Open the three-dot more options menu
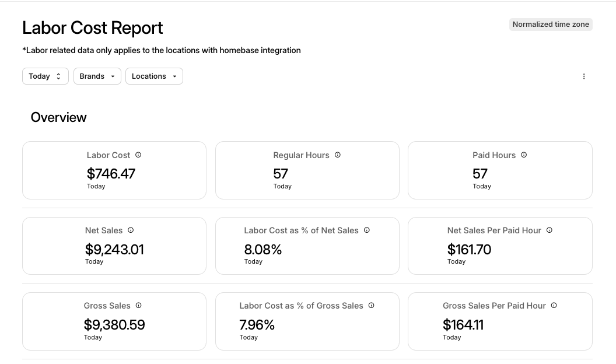The height and width of the screenshot is (364, 616). [584, 76]
